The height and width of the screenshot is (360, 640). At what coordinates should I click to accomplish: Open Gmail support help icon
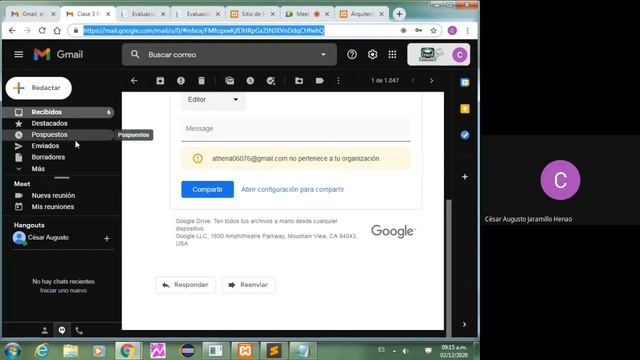tap(352, 54)
